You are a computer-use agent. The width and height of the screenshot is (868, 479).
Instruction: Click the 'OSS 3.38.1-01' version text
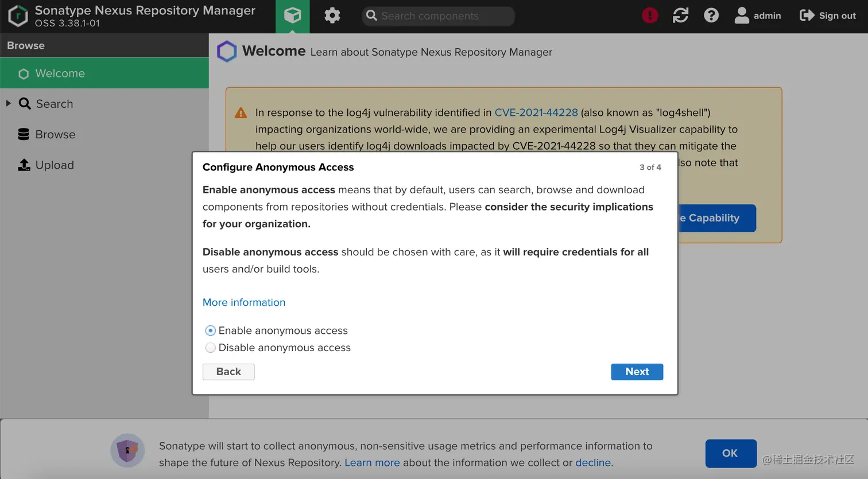[x=67, y=24]
